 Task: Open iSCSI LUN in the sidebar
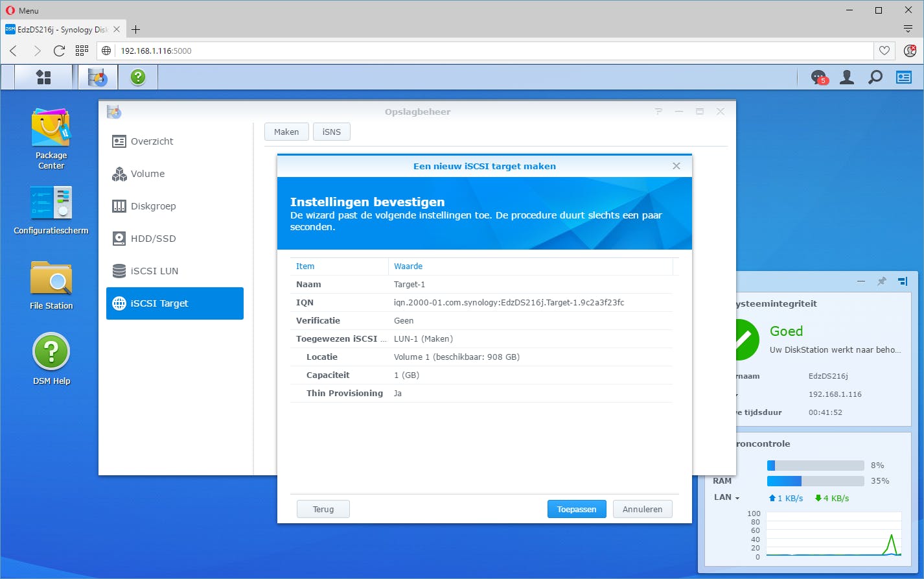click(x=175, y=271)
